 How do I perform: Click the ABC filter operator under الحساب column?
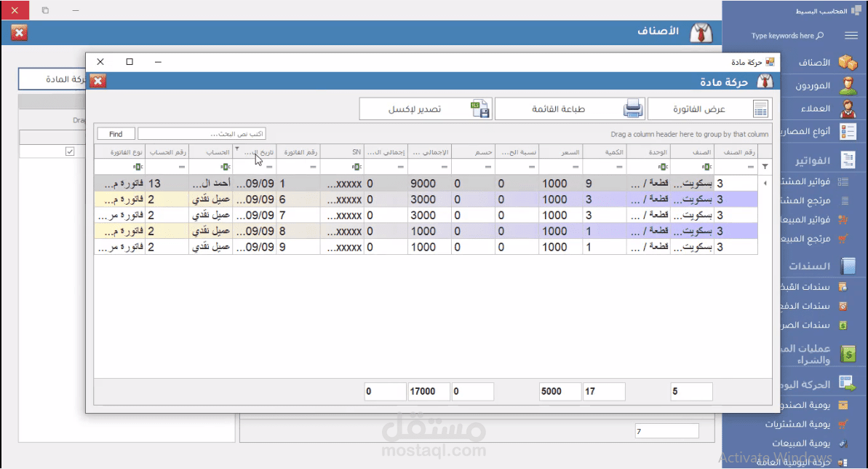click(x=226, y=167)
